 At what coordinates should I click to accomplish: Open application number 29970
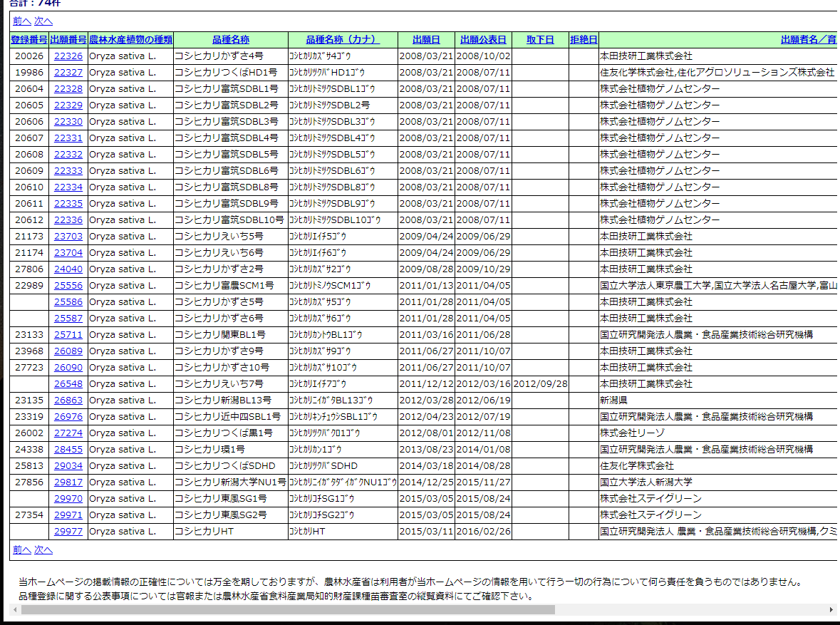point(68,499)
